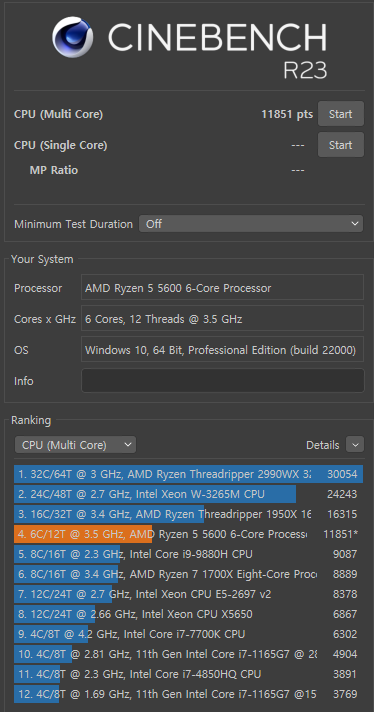Viewport: 374px width, 712px height.
Task: Click the Minimum Test Duration label
Action: (74, 224)
